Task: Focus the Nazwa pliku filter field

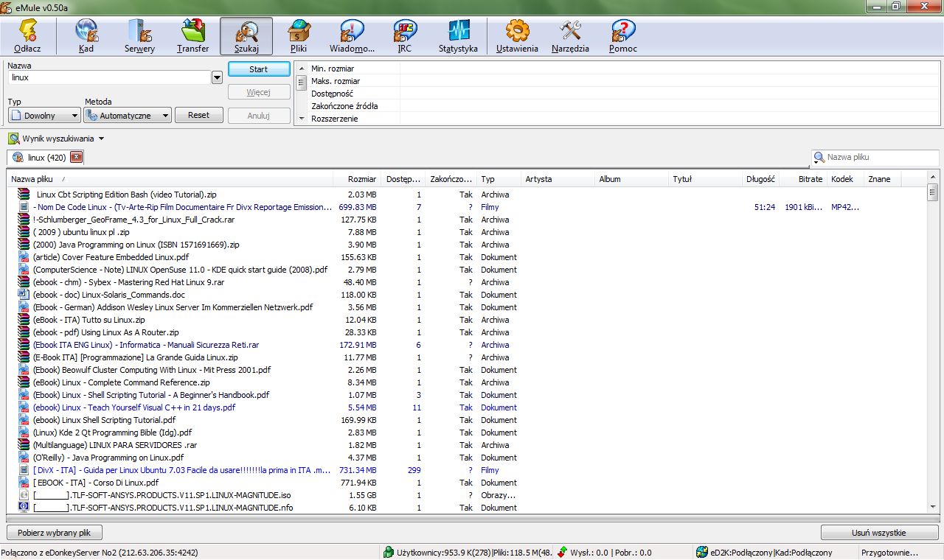Action: click(x=881, y=157)
